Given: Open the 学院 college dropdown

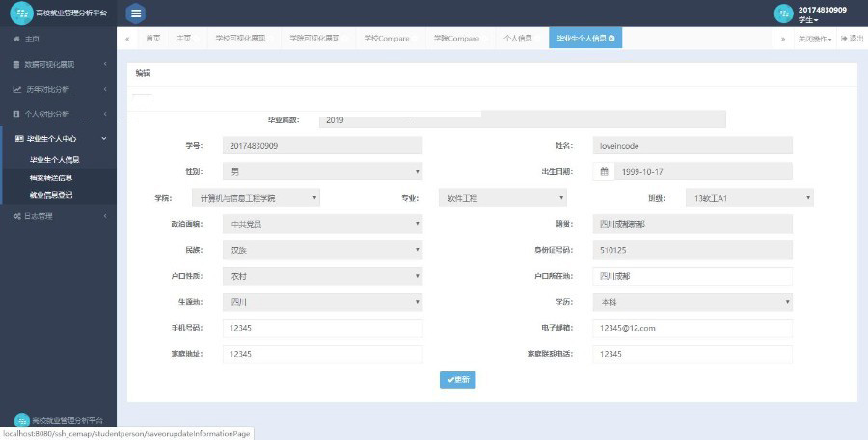Looking at the screenshot, I should click(256, 198).
